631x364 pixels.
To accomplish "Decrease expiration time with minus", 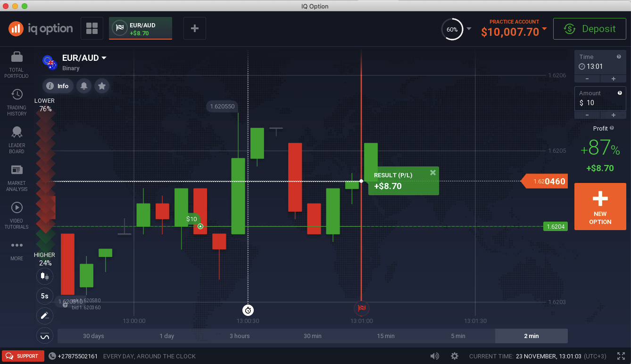I will coord(587,79).
